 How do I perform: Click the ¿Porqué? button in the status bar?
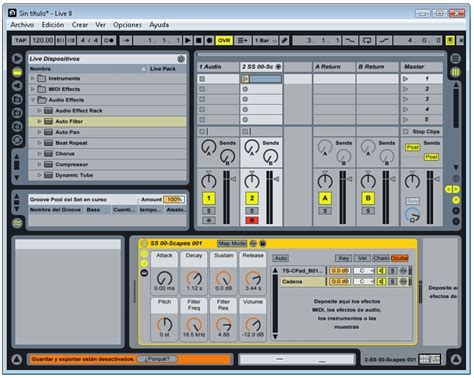pos(157,359)
